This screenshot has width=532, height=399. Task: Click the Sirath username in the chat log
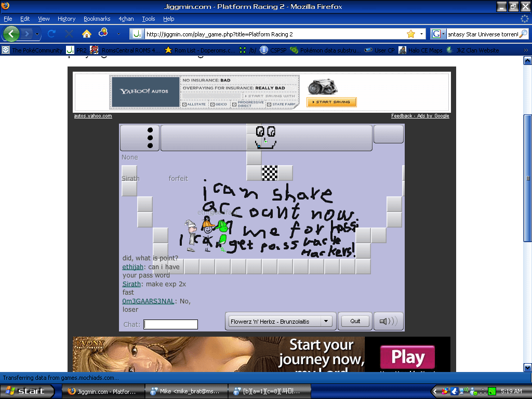point(131,284)
